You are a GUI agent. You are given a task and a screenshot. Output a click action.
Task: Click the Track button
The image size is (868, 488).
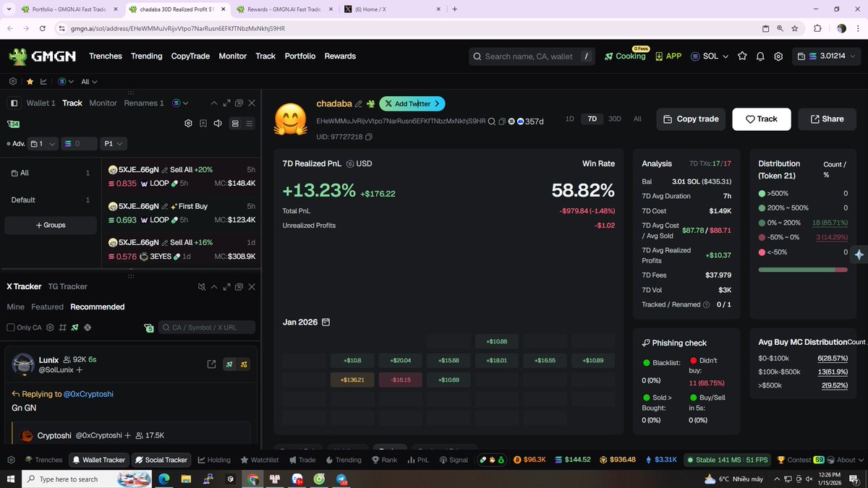(x=761, y=119)
